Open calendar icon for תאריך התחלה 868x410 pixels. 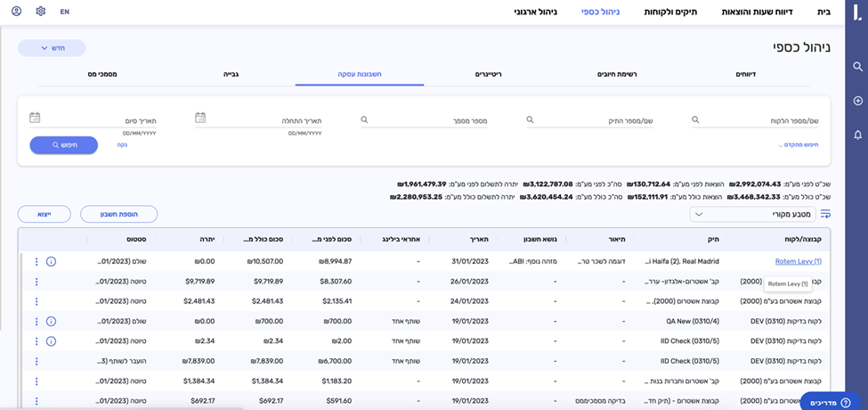[x=200, y=118]
